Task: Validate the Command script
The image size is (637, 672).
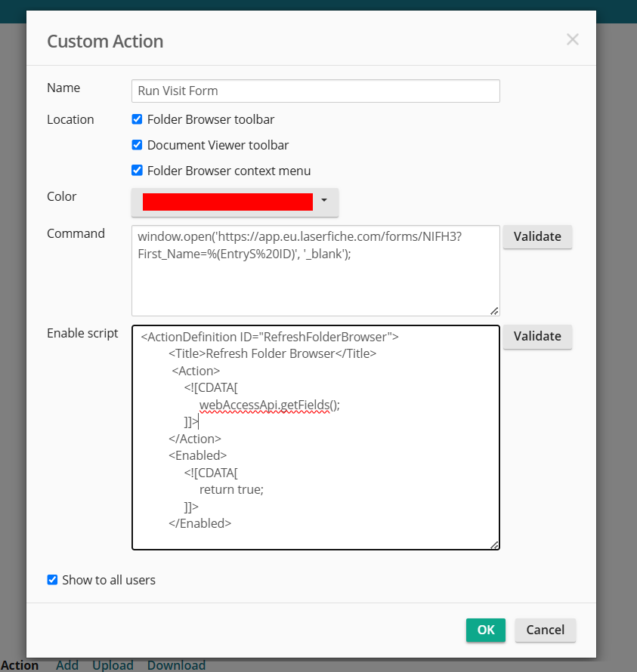Action: coord(537,236)
